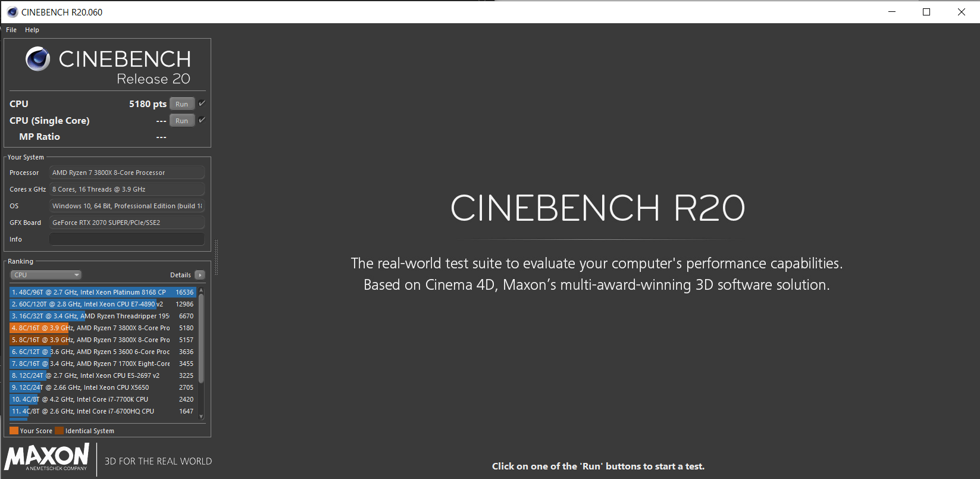Image resolution: width=980 pixels, height=479 pixels.
Task: Run the CPU multi-core test
Action: click(x=182, y=104)
